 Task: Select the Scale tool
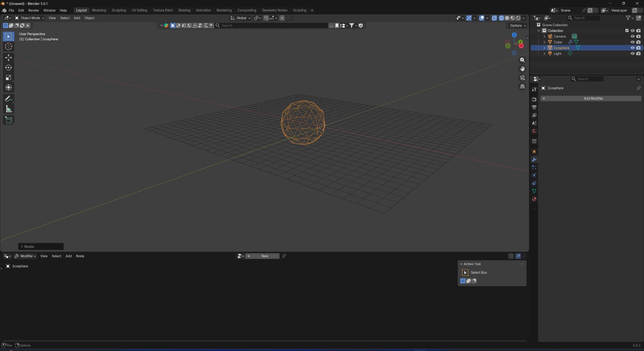[8, 78]
